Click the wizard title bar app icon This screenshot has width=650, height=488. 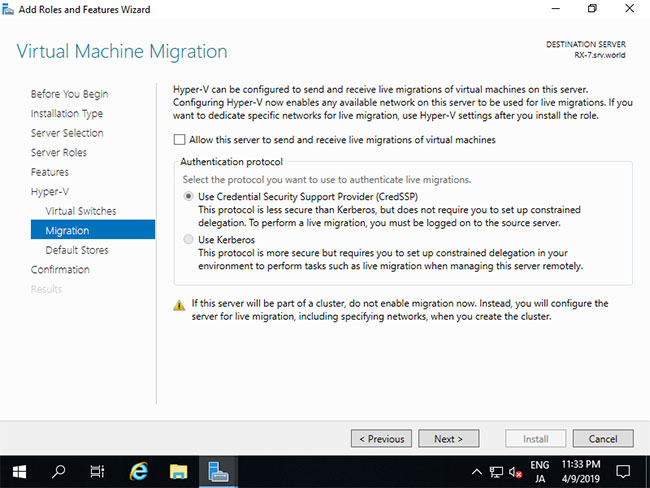point(7,9)
